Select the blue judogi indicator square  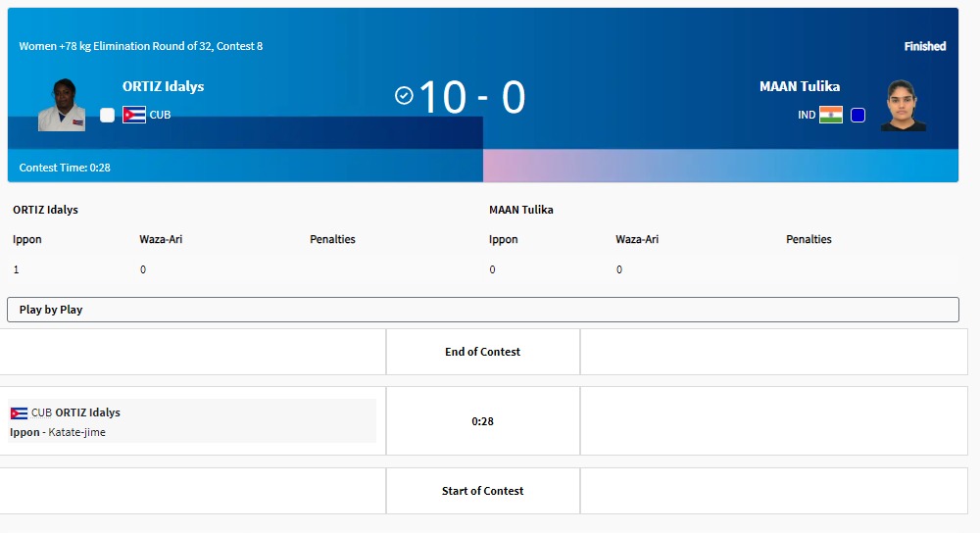click(x=857, y=115)
